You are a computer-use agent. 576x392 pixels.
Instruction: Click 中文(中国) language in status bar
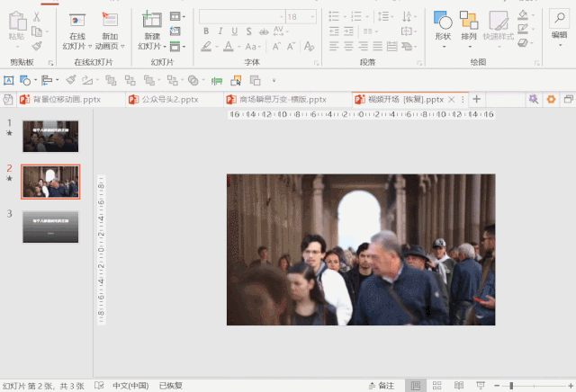coord(130,386)
